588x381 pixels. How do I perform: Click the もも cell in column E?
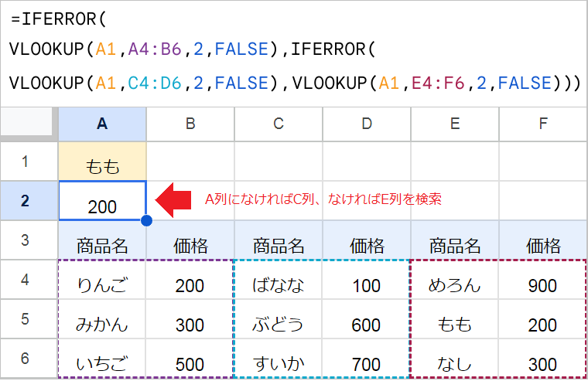pos(455,319)
